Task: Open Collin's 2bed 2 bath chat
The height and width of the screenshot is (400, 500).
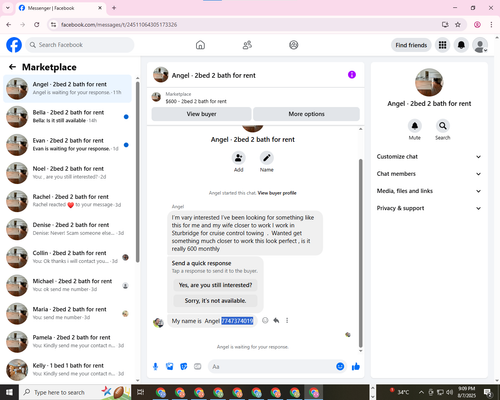Action: [x=68, y=257]
